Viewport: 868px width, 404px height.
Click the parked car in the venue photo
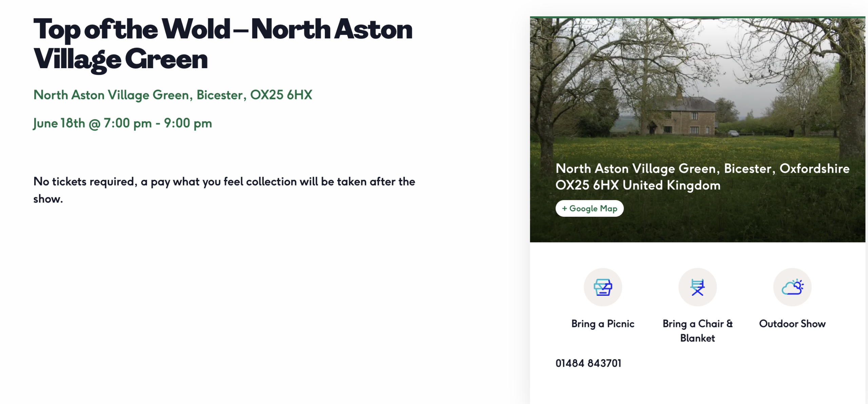click(x=733, y=133)
